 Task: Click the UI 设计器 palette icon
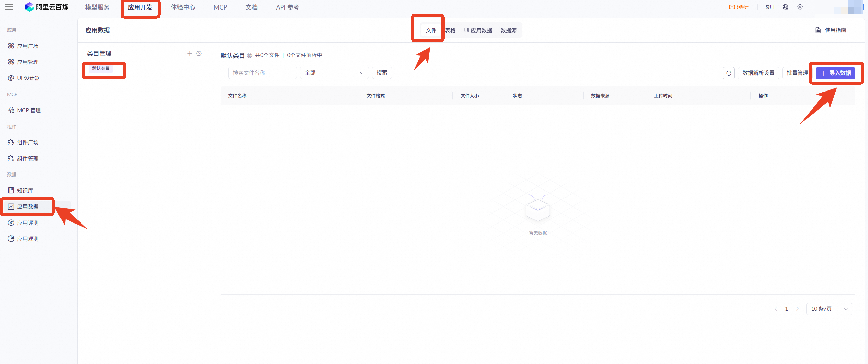tap(11, 78)
